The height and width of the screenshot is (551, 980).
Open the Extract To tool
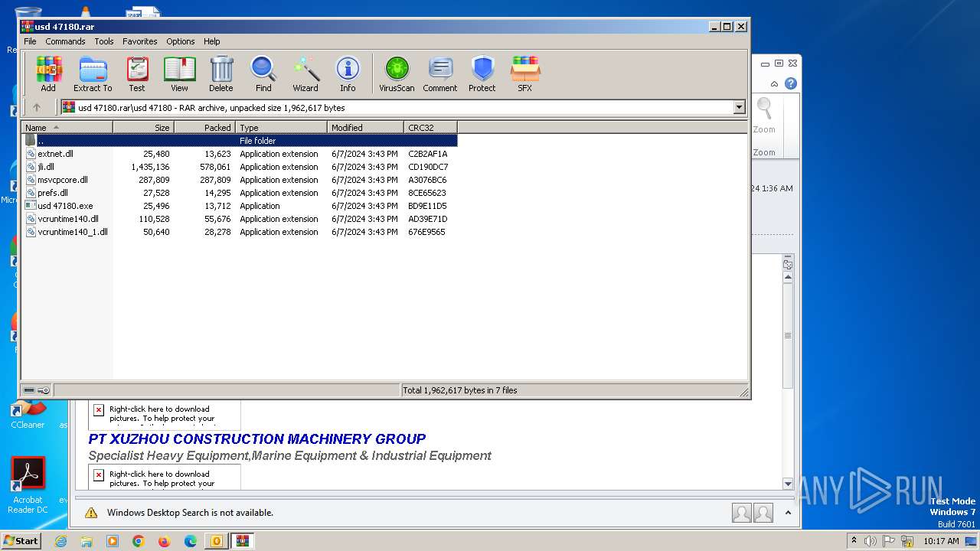(x=93, y=74)
